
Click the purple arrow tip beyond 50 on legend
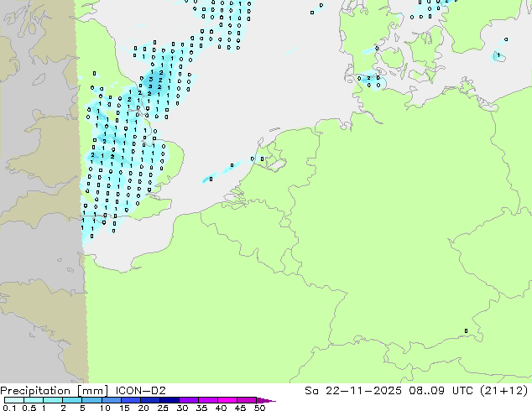coord(266,400)
